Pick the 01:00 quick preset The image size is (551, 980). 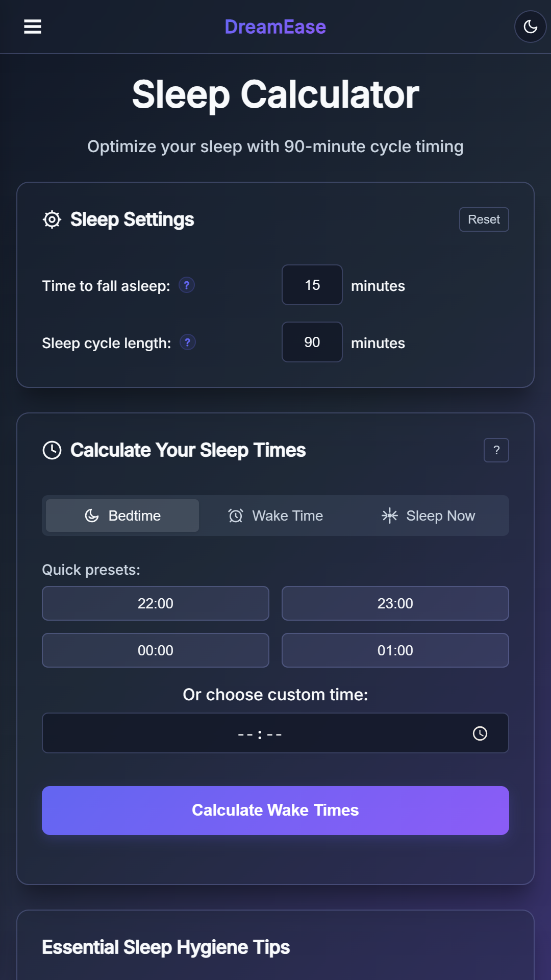pos(395,650)
